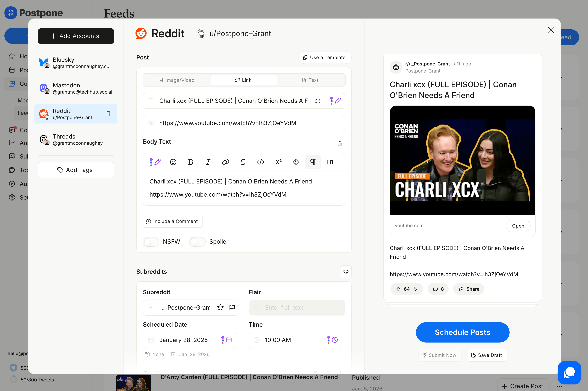Switch to the Image/Video post tab
The height and width of the screenshot is (391, 588).
(177, 80)
